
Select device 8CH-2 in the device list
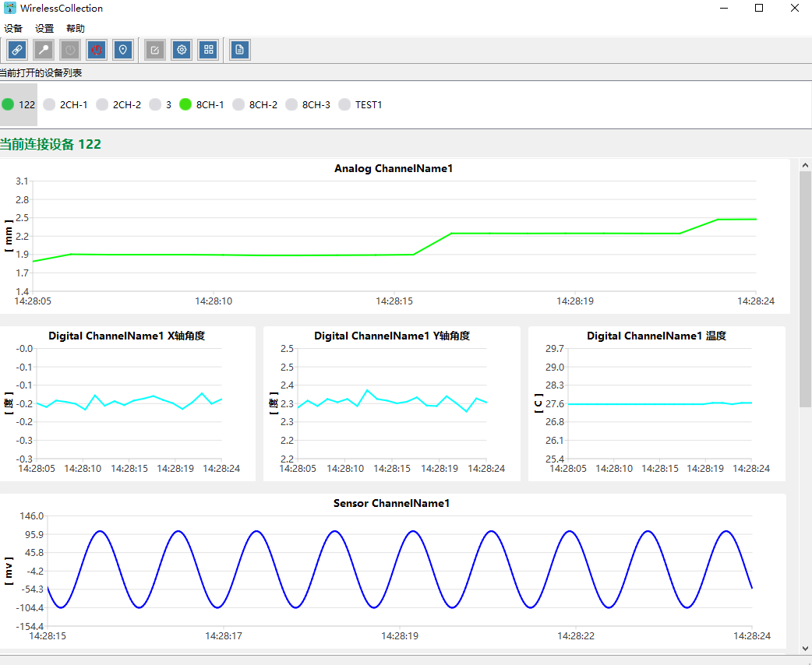pyautogui.click(x=255, y=104)
